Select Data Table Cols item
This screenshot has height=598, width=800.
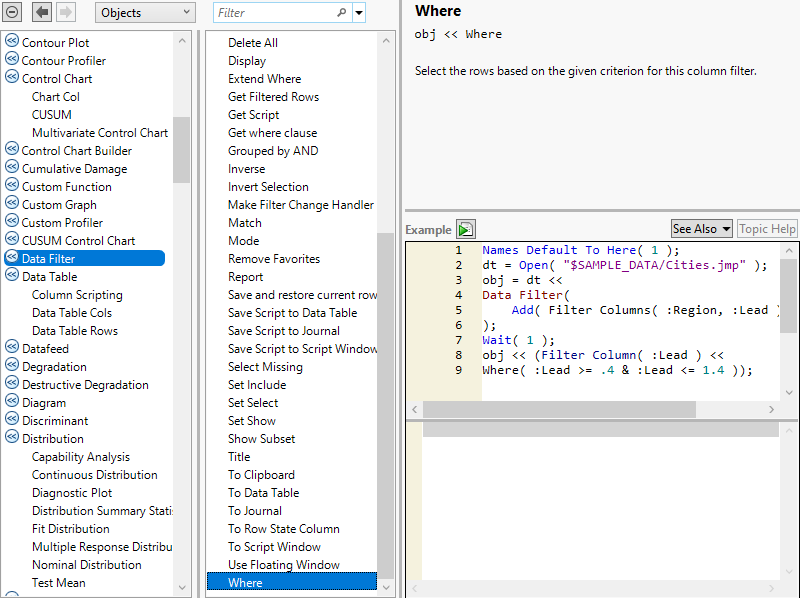click(x=72, y=313)
